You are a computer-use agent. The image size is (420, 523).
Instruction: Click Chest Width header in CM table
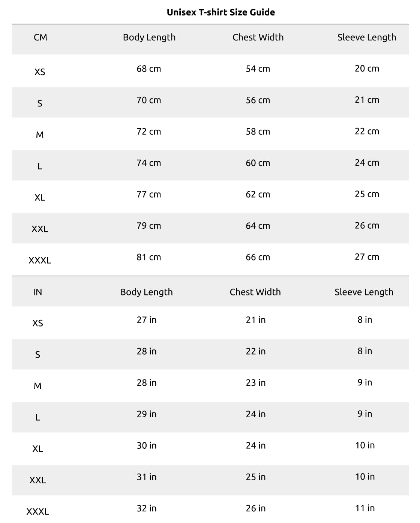[x=258, y=37]
